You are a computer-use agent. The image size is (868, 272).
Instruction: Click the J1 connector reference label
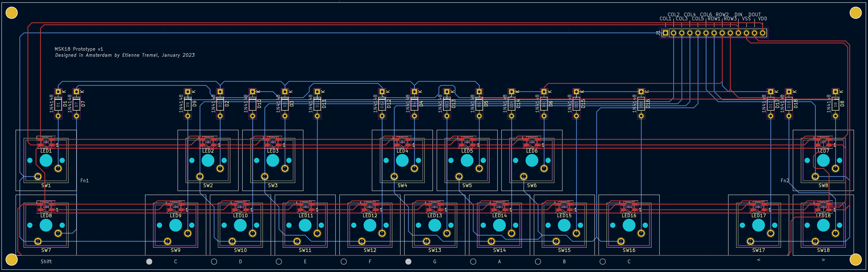click(658, 33)
